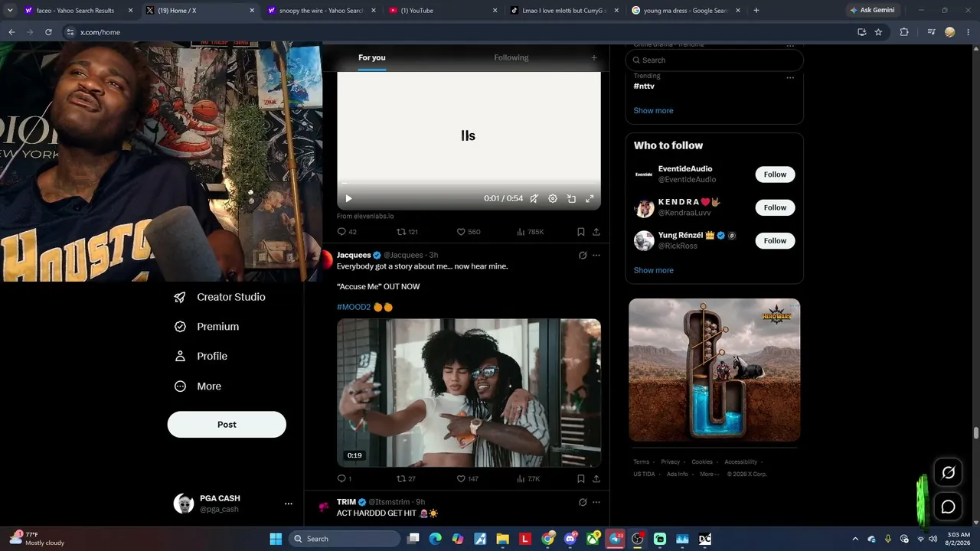980x551 pixels.
Task: Enable picture-in-picture on the video player
Action: pos(571,198)
